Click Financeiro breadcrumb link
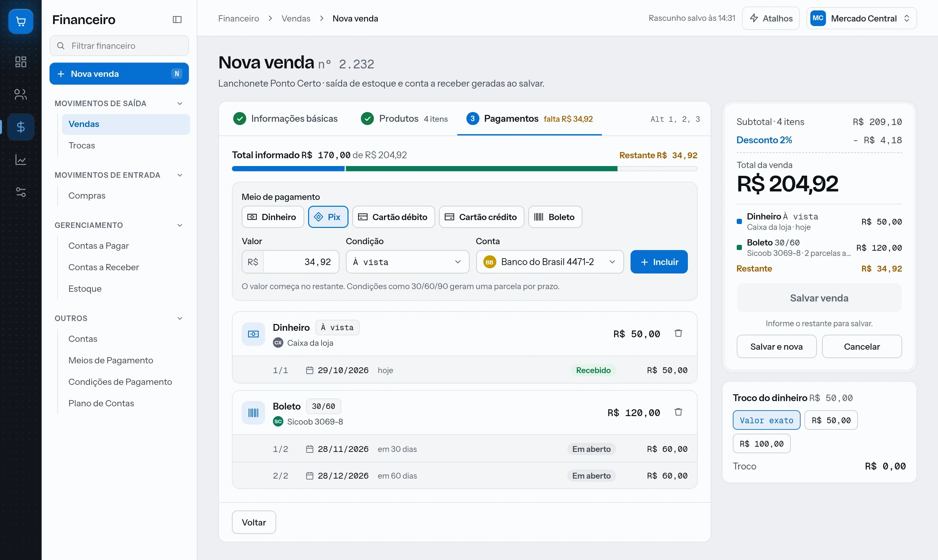The height and width of the screenshot is (560, 938). click(238, 19)
